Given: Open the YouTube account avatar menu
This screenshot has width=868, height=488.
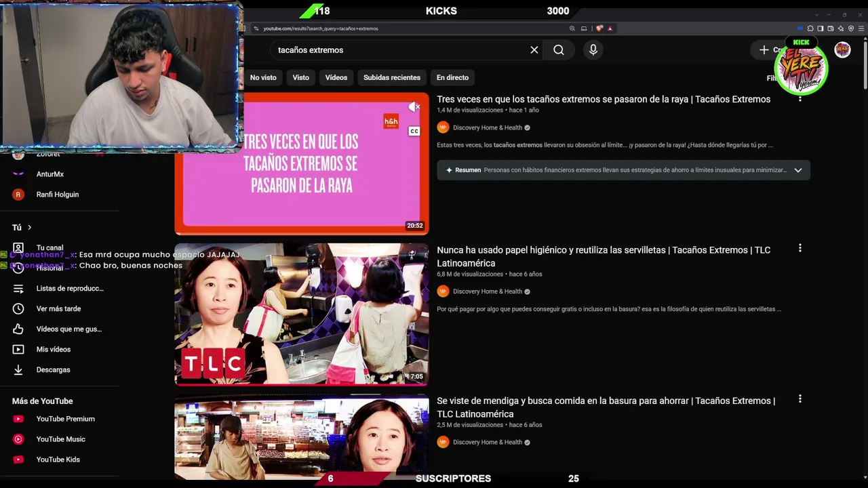Looking at the screenshot, I should 842,49.
